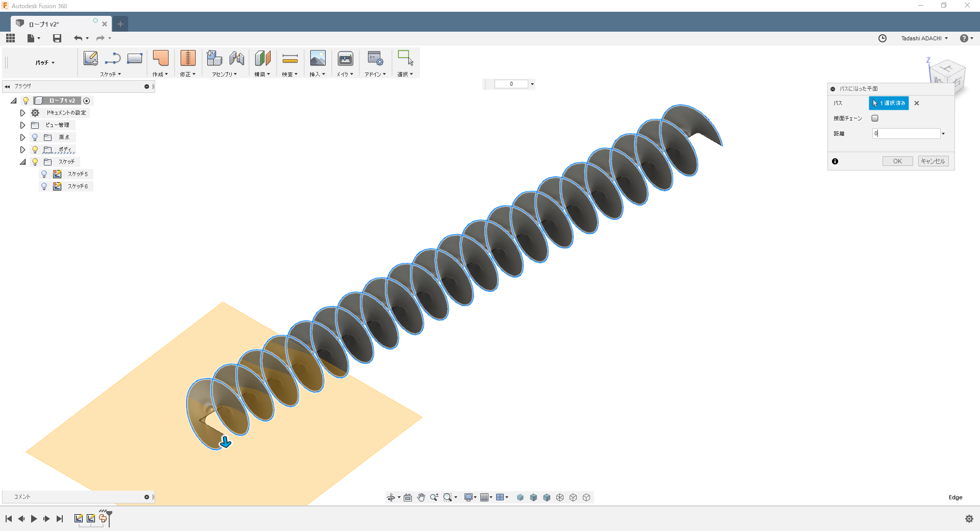Screen dimensions: 980x531
Task: Activate the Orbit navigation tool
Action: tap(391, 497)
